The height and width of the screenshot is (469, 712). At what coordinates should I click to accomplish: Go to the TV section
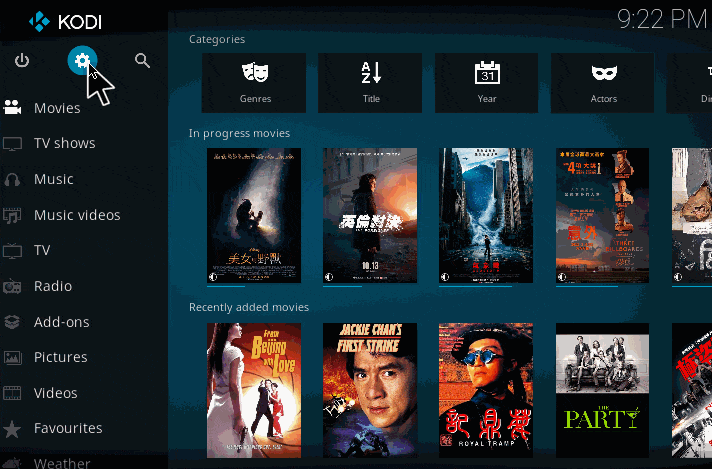pos(42,250)
